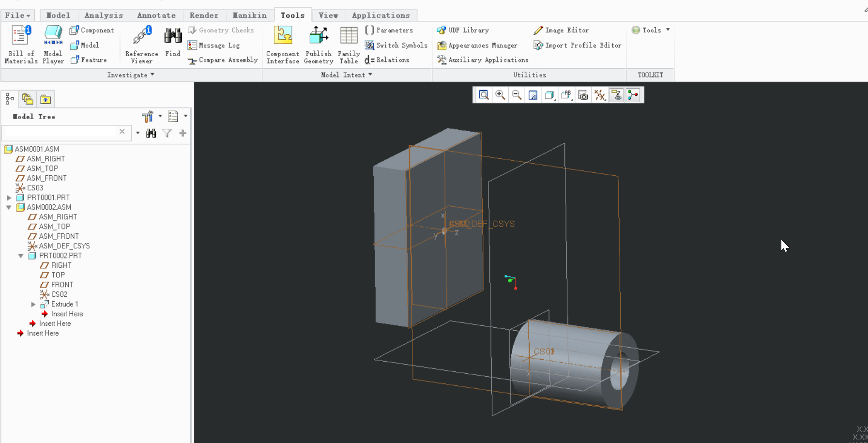The width and height of the screenshot is (868, 443).
Task: Click model tree find binoculars
Action: tap(152, 133)
